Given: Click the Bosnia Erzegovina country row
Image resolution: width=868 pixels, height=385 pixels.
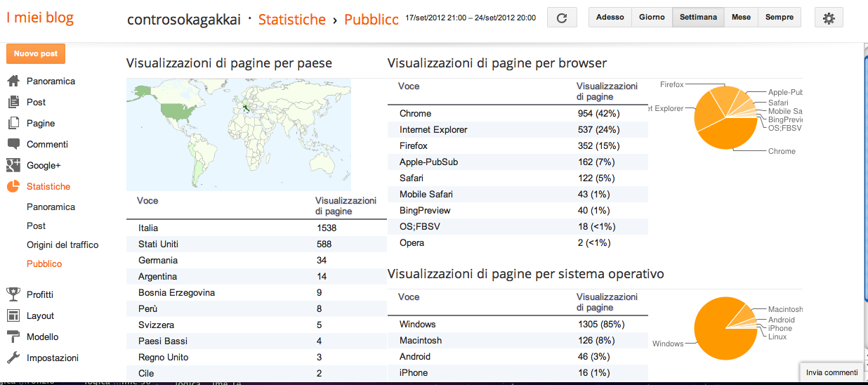Looking at the screenshot, I should (x=256, y=292).
